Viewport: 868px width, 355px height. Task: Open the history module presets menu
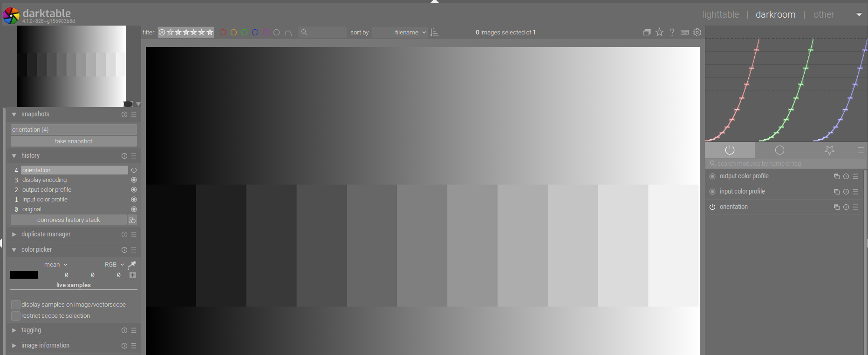134,156
